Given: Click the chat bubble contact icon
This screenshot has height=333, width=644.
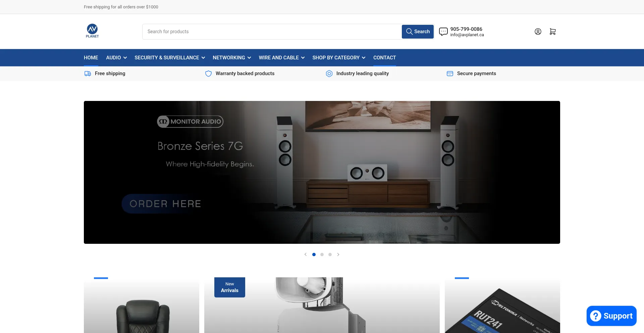Looking at the screenshot, I should 443,32.
